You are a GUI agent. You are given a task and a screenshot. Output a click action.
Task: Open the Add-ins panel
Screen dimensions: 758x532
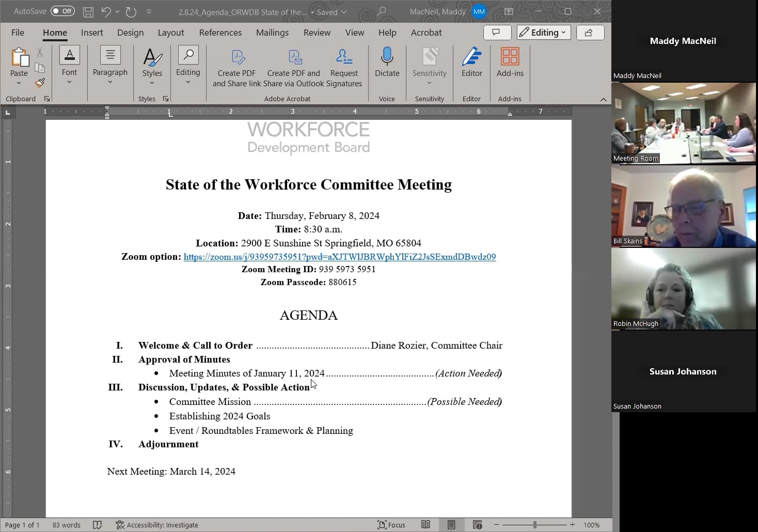510,65
